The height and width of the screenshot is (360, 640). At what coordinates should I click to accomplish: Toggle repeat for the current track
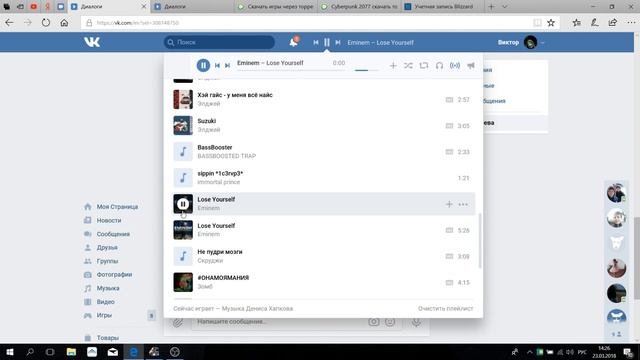coord(424,65)
